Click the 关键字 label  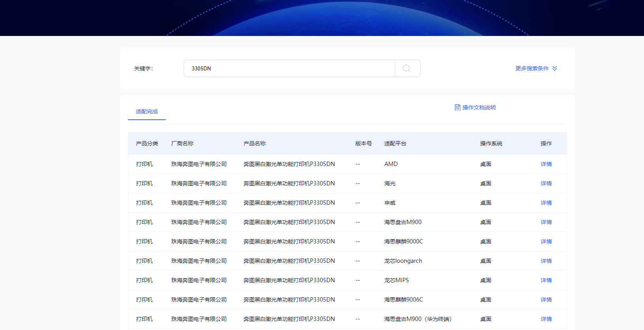click(x=143, y=68)
